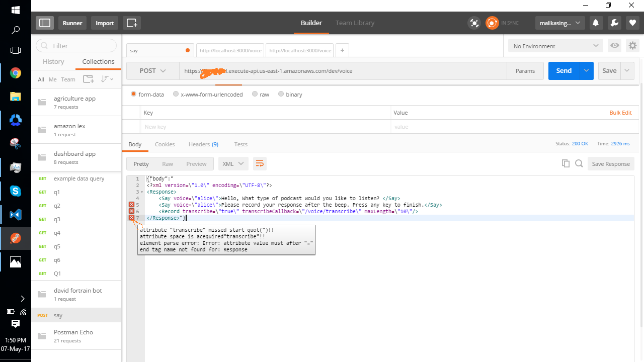Click the orange sync status icon

coord(492,23)
